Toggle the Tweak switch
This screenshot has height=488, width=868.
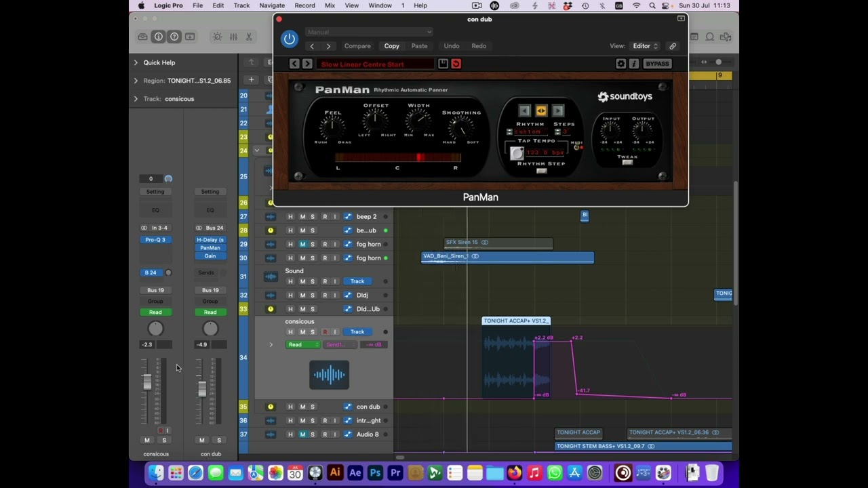pyautogui.click(x=627, y=163)
